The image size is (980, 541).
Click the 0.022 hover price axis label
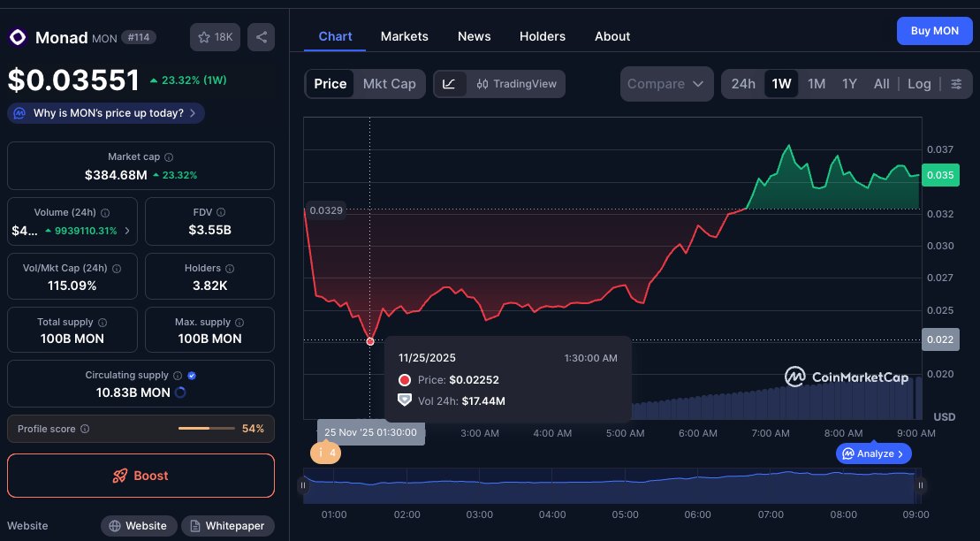pyautogui.click(x=940, y=339)
